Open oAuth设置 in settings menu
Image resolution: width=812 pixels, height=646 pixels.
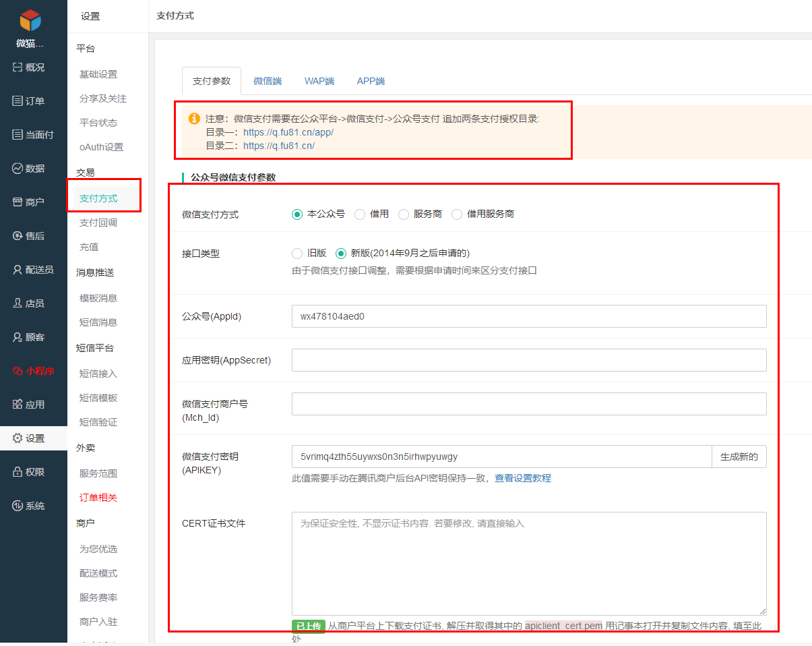(101, 147)
